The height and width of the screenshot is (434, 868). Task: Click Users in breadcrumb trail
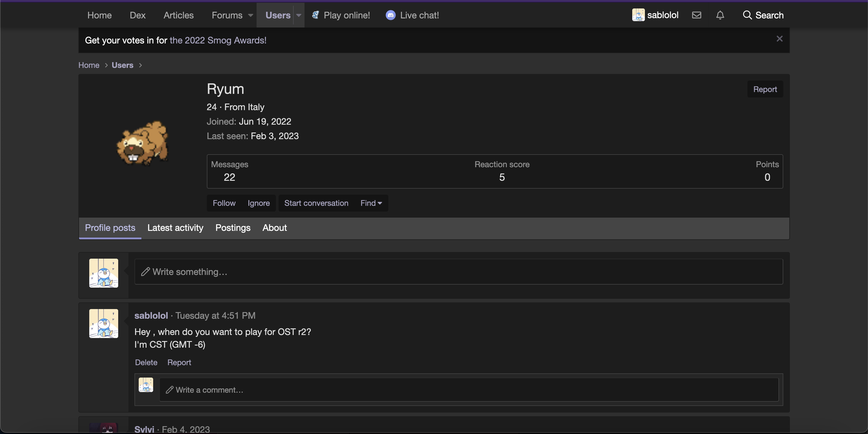(x=122, y=65)
